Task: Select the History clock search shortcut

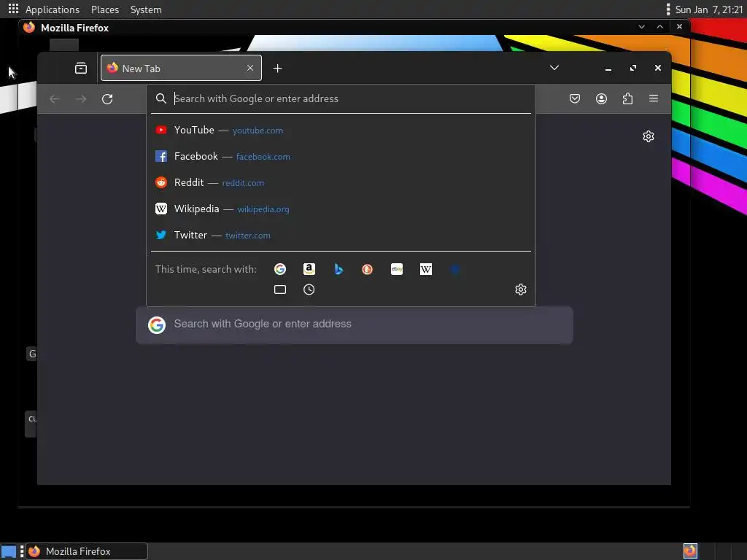Action: [x=309, y=289]
